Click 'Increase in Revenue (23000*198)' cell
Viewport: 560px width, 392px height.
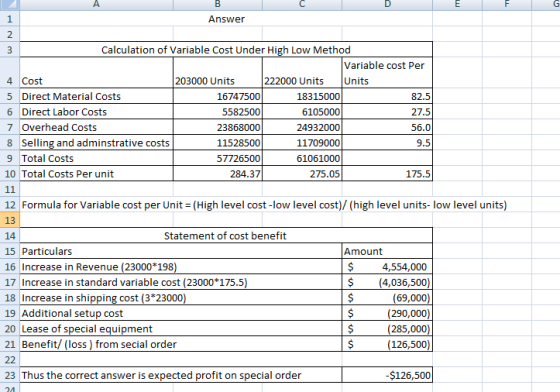[x=181, y=267]
